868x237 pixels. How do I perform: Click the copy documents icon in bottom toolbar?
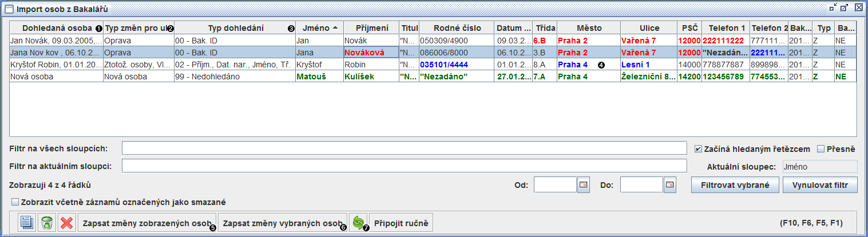26,222
